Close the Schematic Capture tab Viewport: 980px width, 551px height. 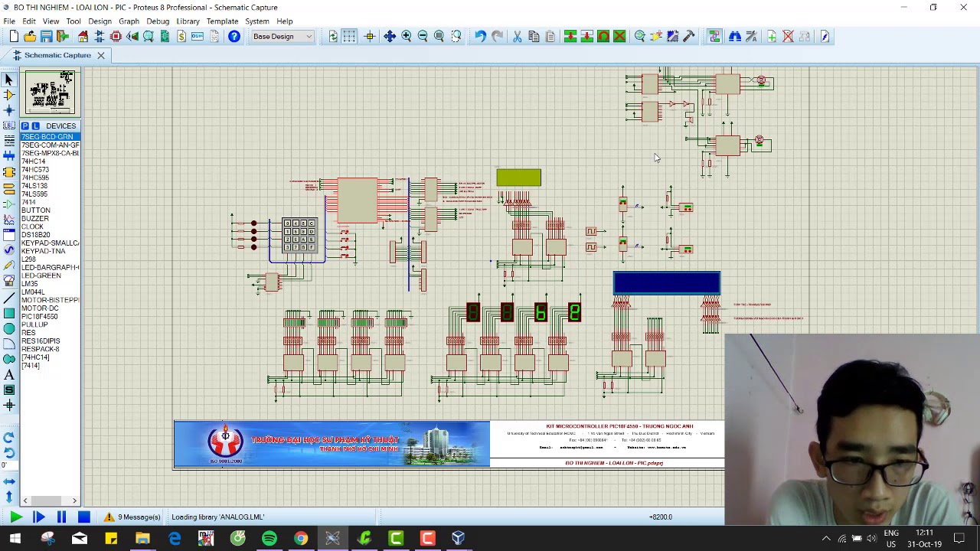click(100, 55)
